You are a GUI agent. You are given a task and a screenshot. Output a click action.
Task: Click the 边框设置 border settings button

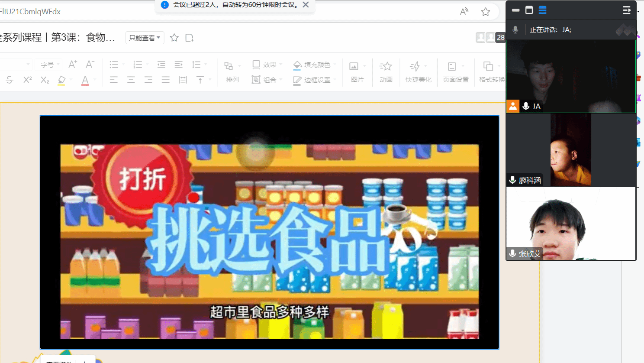tap(312, 80)
